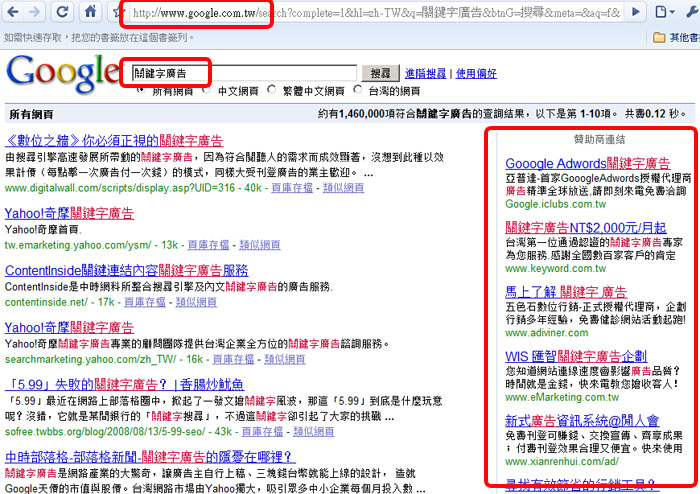700x494 pixels.
Task: Click inside the Google search box
Action: (x=245, y=73)
